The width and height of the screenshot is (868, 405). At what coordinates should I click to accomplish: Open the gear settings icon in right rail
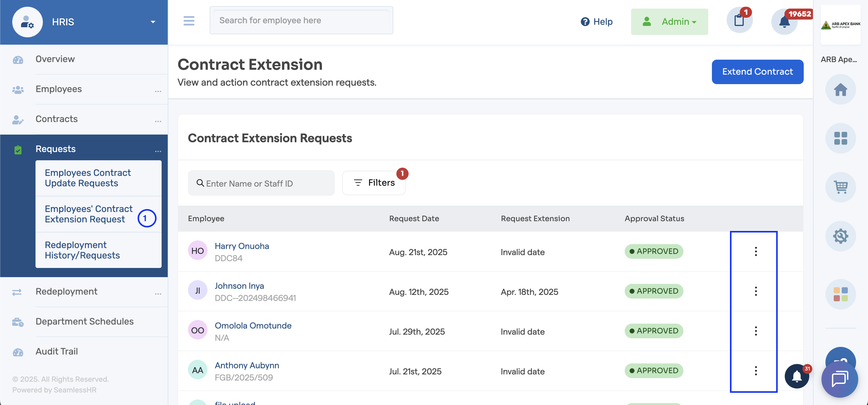tap(840, 236)
